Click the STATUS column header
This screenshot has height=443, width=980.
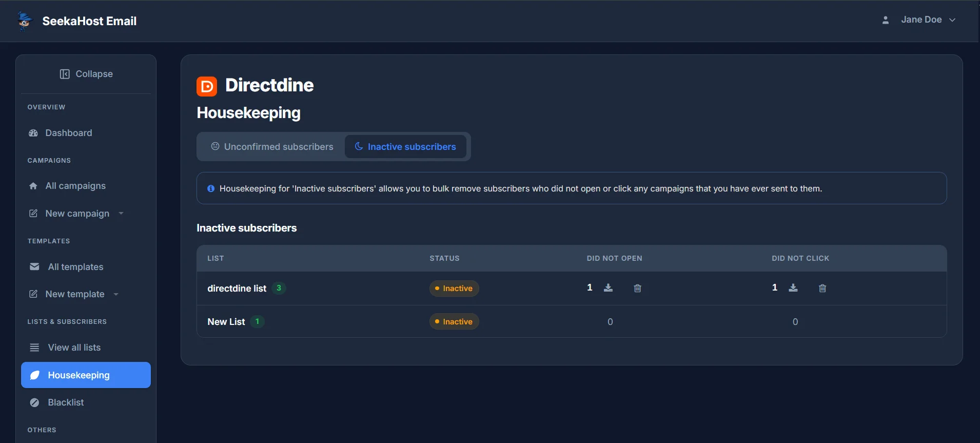click(444, 258)
